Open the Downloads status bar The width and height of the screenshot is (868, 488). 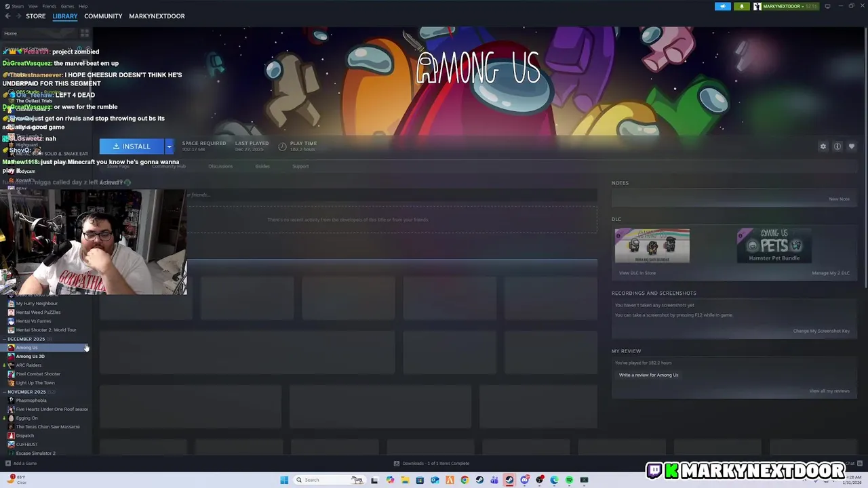pyautogui.click(x=431, y=464)
